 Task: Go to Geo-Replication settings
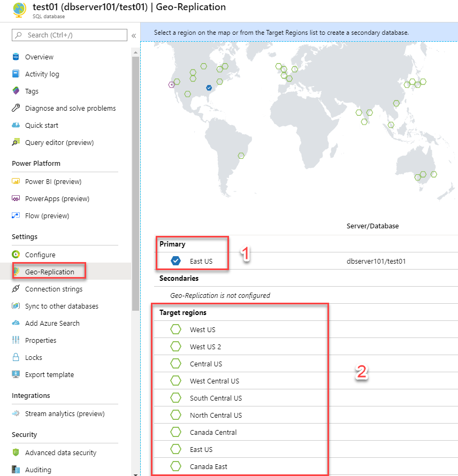50,272
